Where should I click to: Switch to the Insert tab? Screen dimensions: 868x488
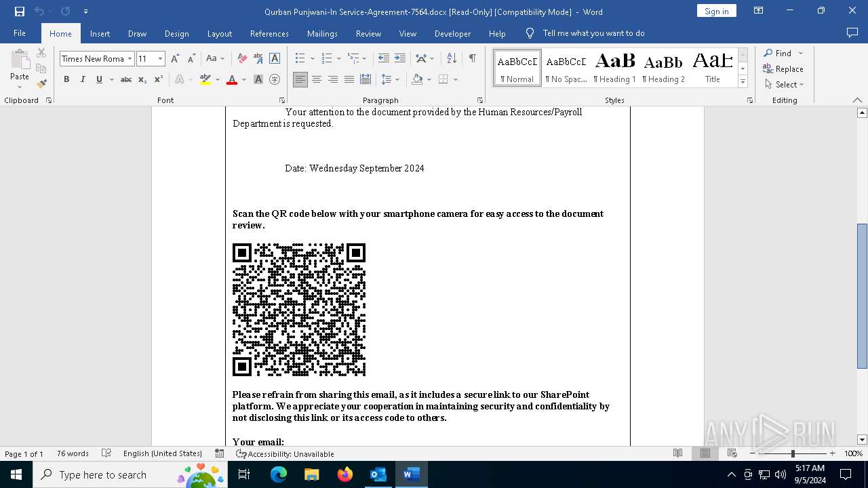(100, 33)
